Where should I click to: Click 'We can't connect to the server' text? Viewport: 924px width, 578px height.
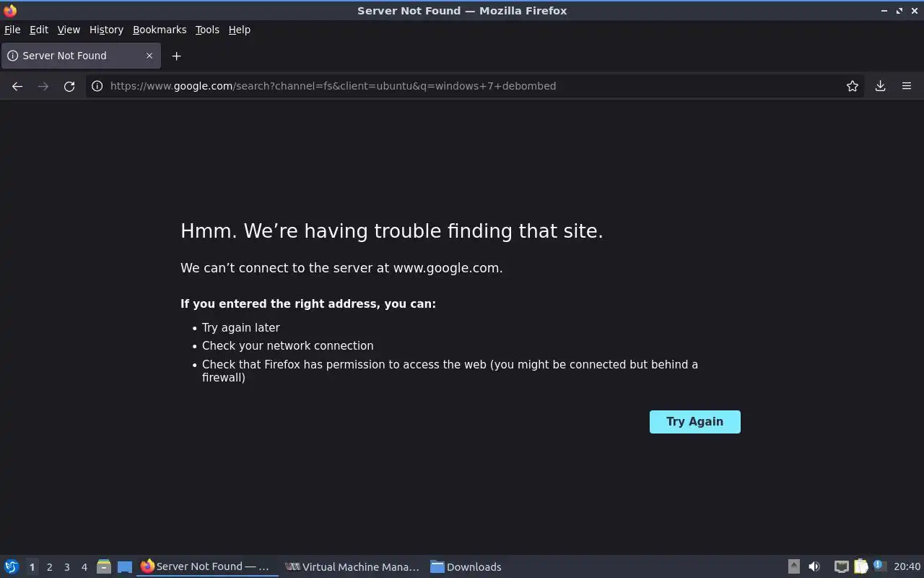tap(341, 268)
